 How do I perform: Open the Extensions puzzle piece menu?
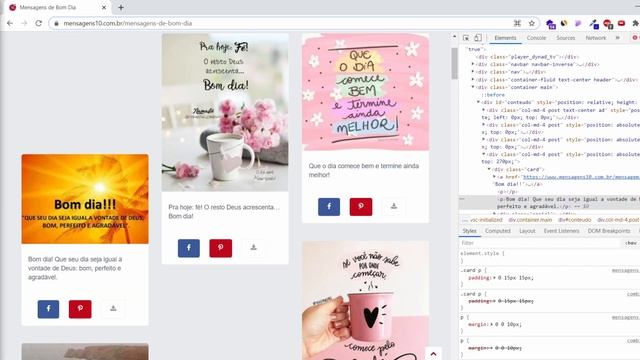pos(635,23)
